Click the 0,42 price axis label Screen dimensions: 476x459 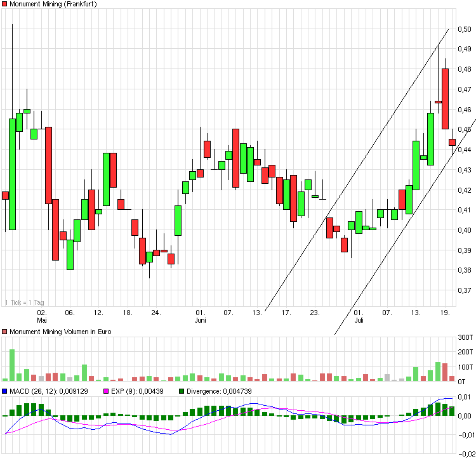coord(465,190)
